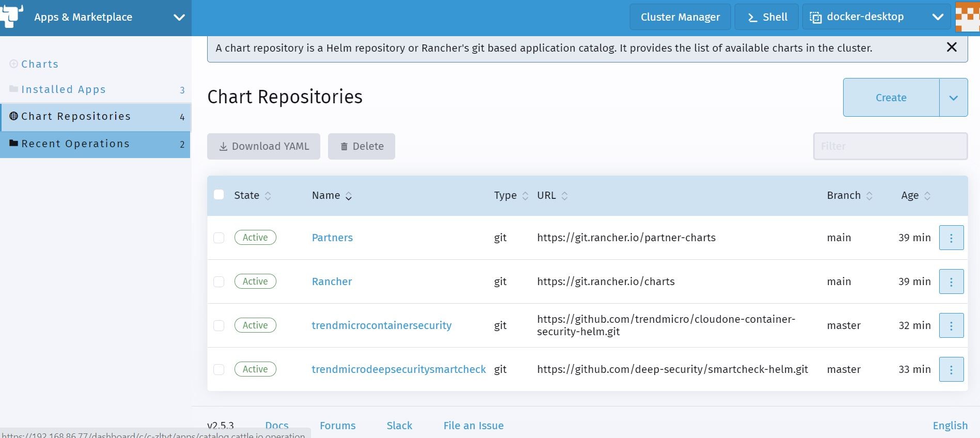This screenshot has width=980, height=438.
Task: Sort the table by State column
Action: click(252, 196)
